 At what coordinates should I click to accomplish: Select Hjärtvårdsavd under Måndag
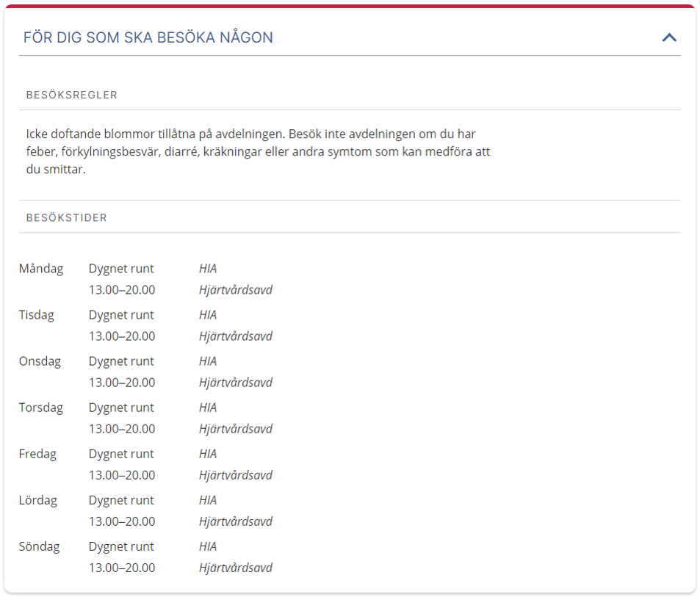236,291
